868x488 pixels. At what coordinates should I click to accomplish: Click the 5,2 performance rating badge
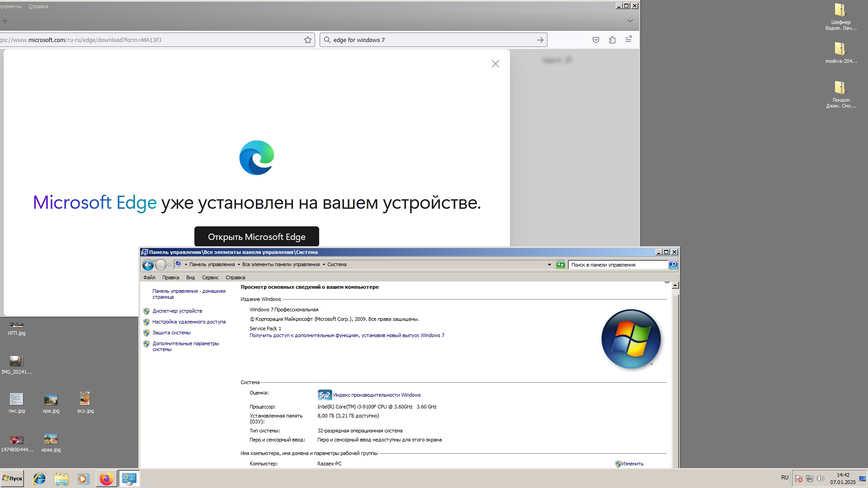click(325, 395)
